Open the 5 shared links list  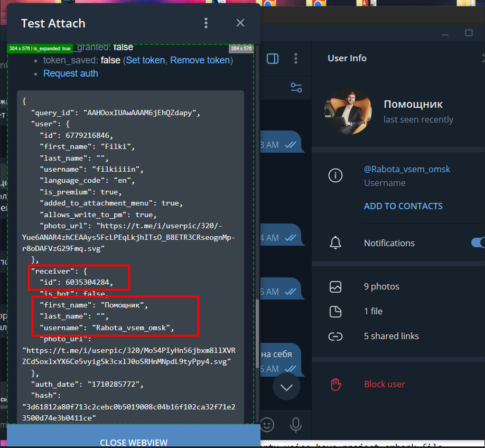391,336
